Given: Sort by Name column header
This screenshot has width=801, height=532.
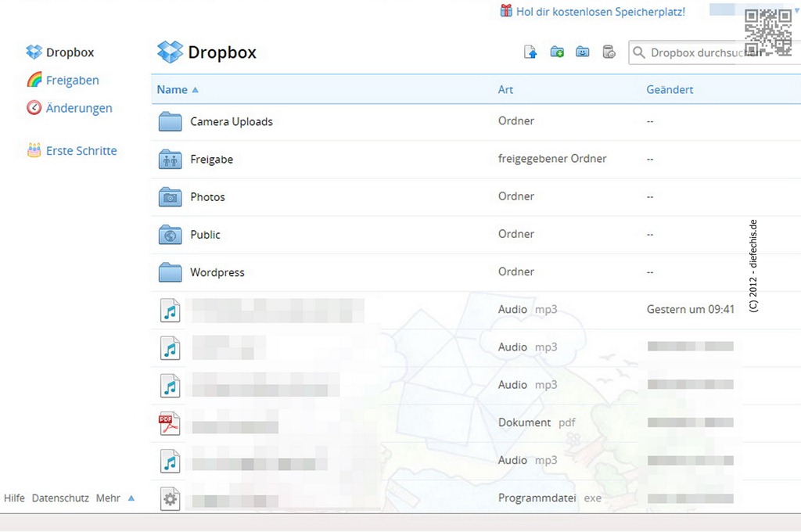Looking at the screenshot, I should 172,89.
